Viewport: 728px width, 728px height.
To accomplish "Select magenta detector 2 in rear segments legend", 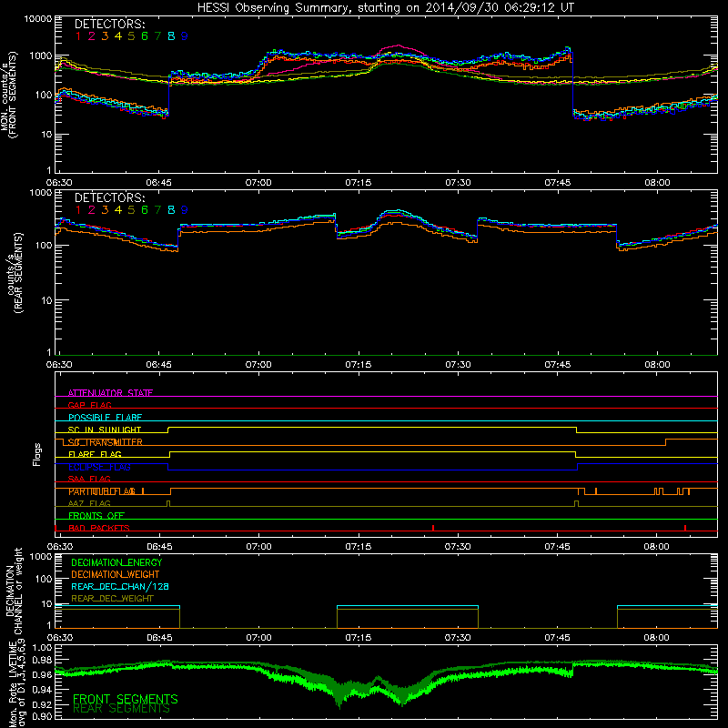I will [x=92, y=210].
